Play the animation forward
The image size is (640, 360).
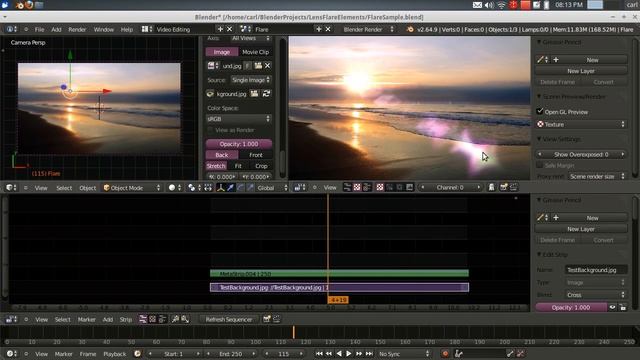[349, 353]
